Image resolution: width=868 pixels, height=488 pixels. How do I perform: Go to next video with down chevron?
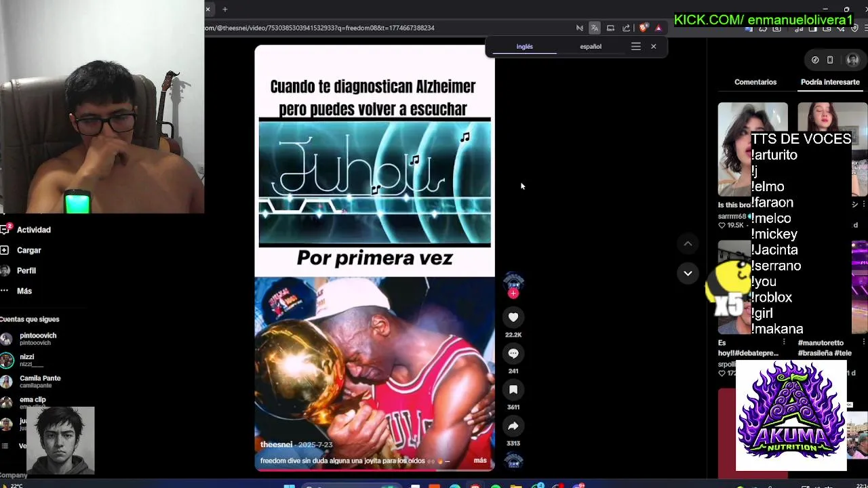[x=688, y=273]
